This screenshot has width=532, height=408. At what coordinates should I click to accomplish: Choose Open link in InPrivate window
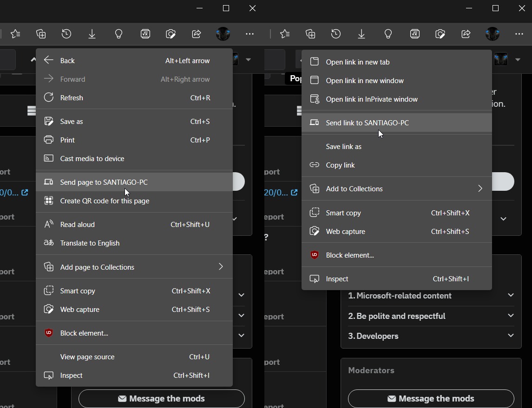tap(371, 99)
